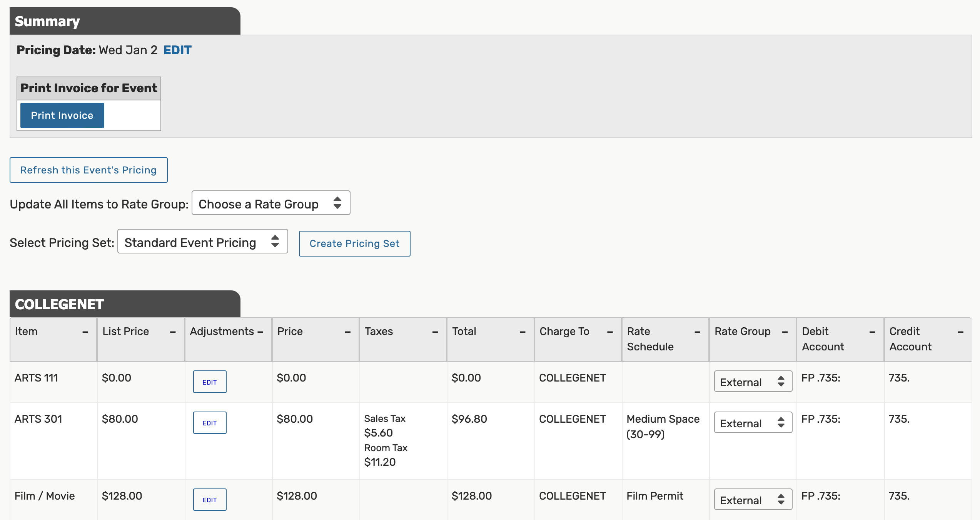980x520 pixels.
Task: Collapse the Price column minus icon
Action: (348, 332)
